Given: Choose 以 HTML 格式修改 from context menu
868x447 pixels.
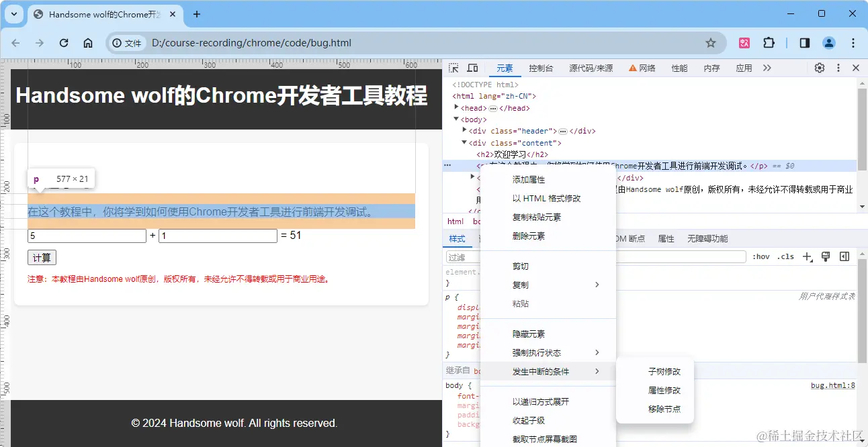Looking at the screenshot, I should pos(548,199).
